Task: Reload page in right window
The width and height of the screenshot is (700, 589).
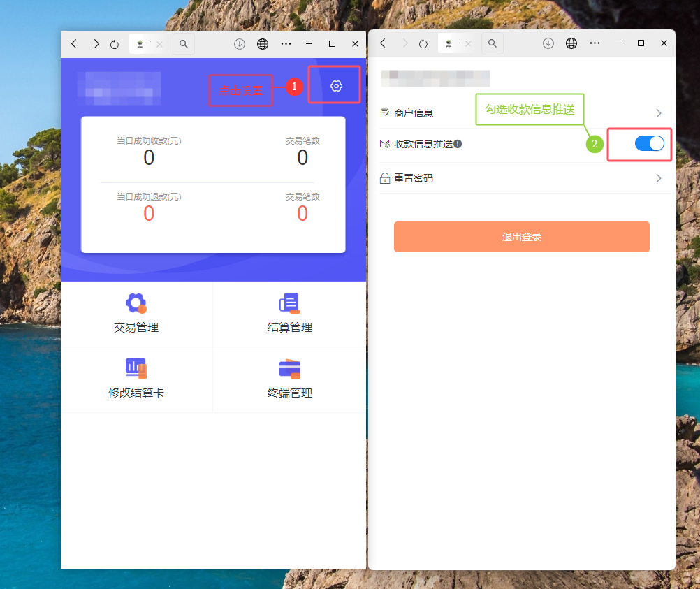Action: coord(423,44)
